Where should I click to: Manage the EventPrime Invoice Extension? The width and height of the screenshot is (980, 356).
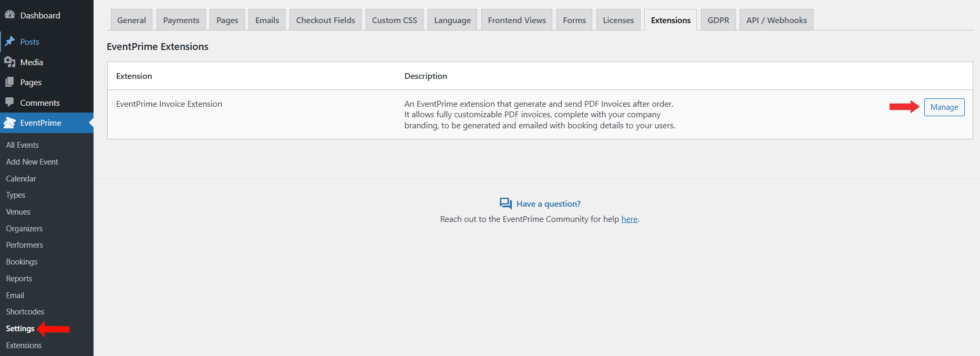pos(944,107)
